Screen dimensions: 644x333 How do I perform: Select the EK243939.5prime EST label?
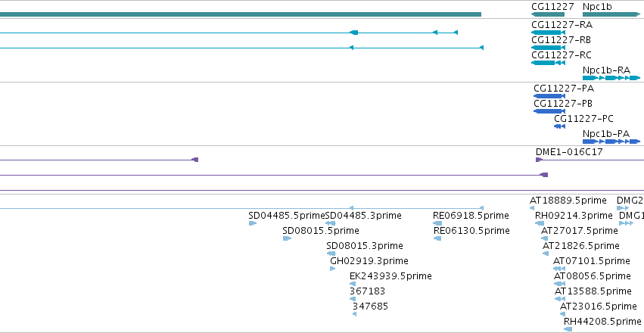390,277
